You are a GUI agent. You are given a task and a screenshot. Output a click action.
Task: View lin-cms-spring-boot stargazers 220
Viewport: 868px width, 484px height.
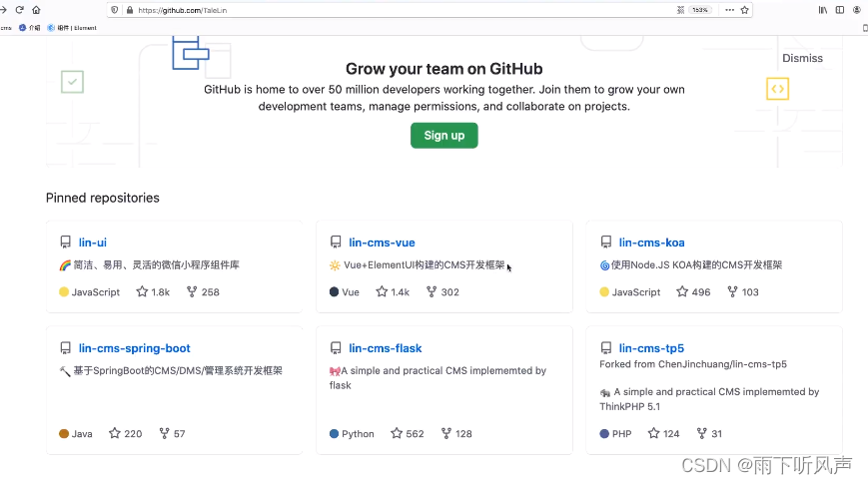[126, 434]
